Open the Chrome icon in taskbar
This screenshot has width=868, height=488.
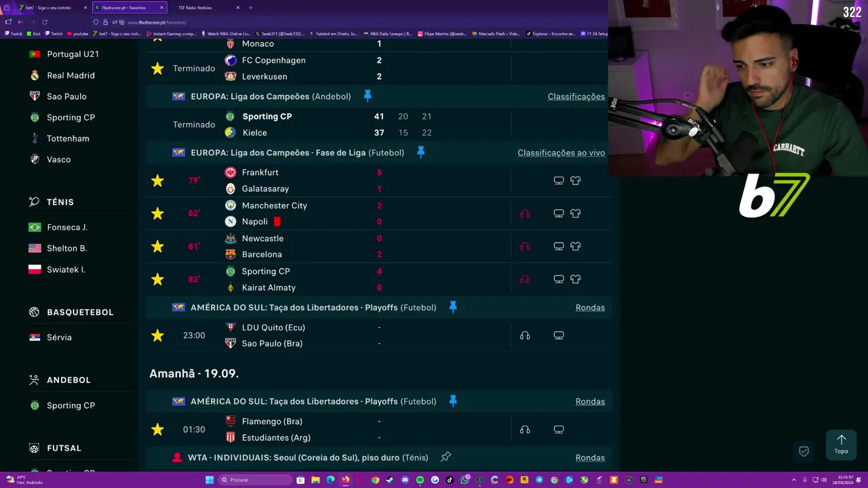(x=375, y=480)
